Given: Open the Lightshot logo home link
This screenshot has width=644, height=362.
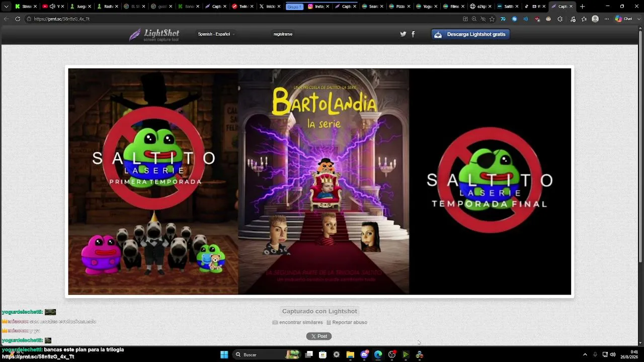Looking at the screenshot, I should [154, 34].
